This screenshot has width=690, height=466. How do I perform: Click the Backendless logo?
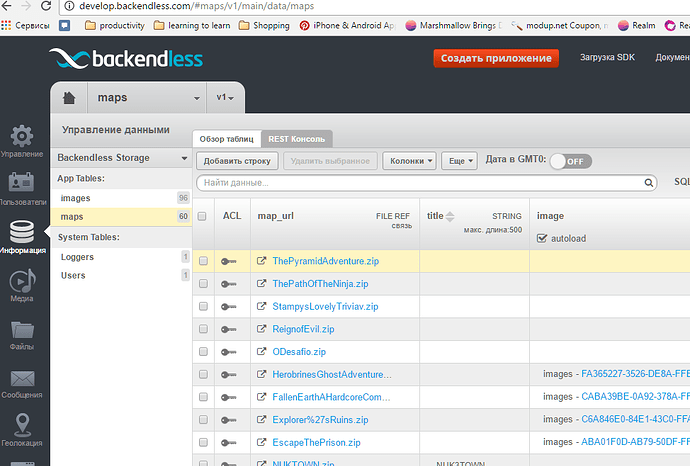click(126, 59)
